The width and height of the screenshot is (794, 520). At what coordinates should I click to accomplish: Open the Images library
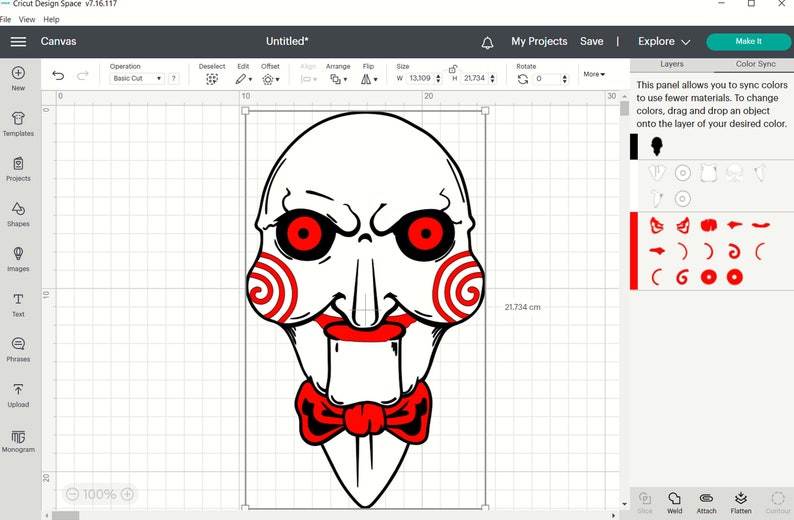coord(18,254)
